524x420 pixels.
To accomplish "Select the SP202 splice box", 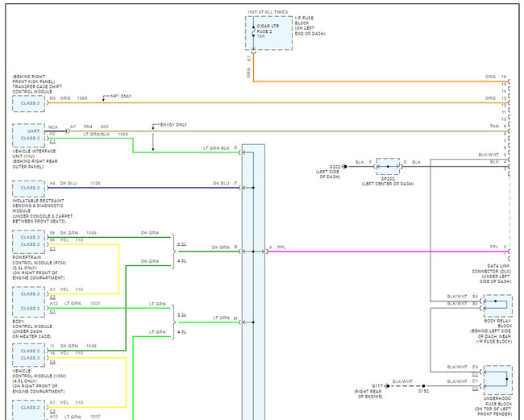I will [387, 168].
